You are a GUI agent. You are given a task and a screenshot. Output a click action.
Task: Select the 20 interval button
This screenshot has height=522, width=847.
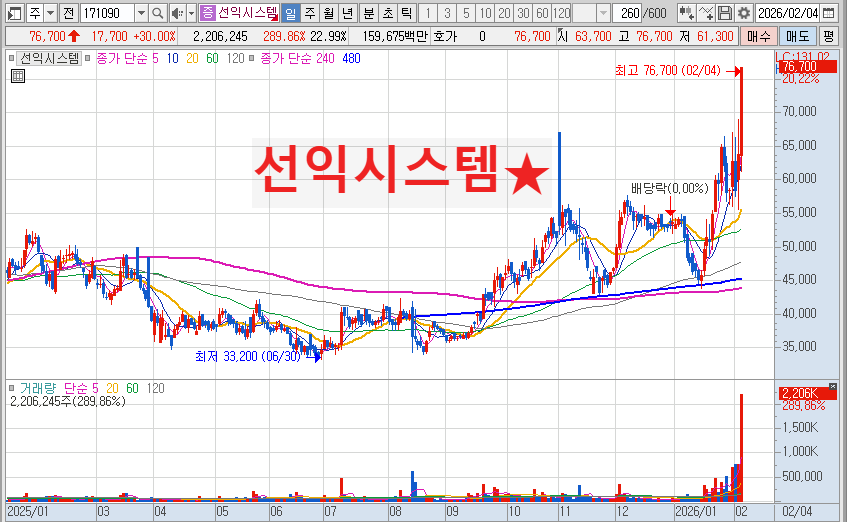tap(505, 13)
